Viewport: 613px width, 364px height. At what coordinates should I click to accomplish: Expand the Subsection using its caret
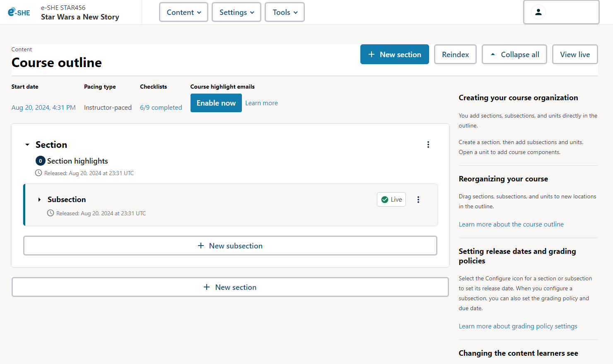click(39, 200)
